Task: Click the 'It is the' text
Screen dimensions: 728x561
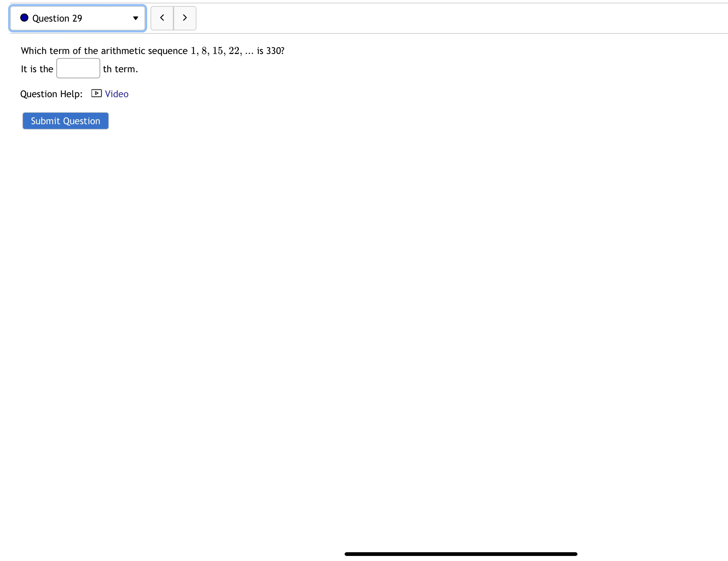Action: pos(37,69)
